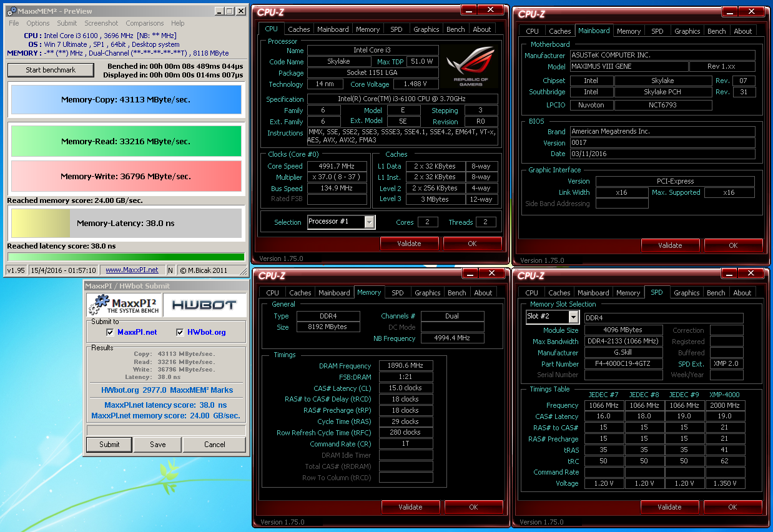Click OK in the DRAM Frequency CPU-Z window

coord(473,507)
